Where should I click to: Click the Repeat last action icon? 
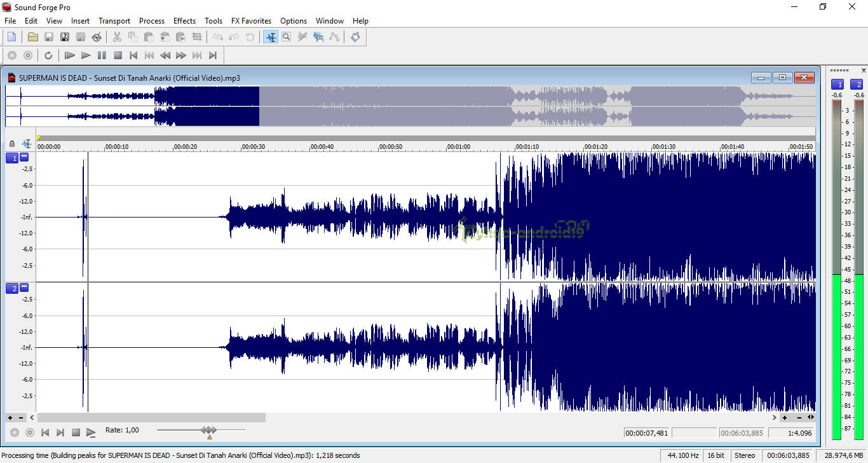250,37
